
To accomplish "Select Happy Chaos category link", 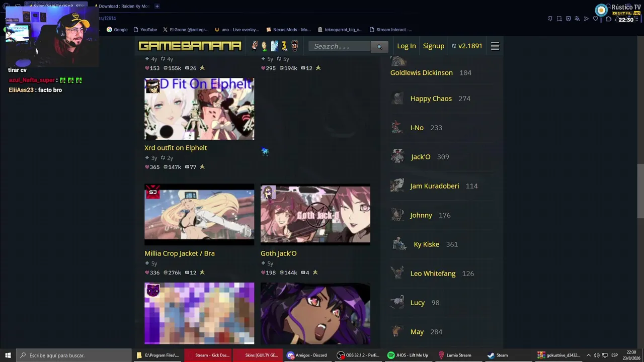I will tap(431, 99).
